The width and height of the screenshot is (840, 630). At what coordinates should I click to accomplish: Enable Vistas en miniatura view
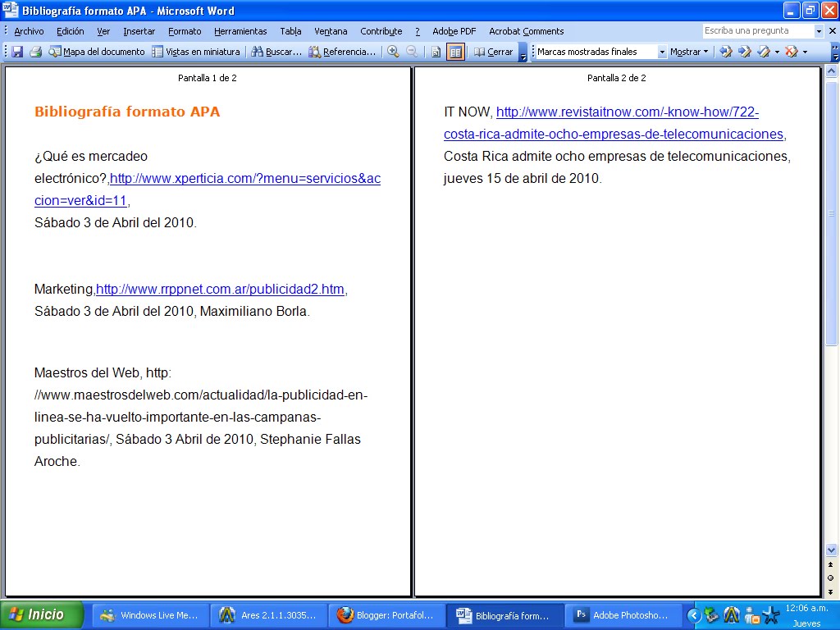tap(197, 51)
